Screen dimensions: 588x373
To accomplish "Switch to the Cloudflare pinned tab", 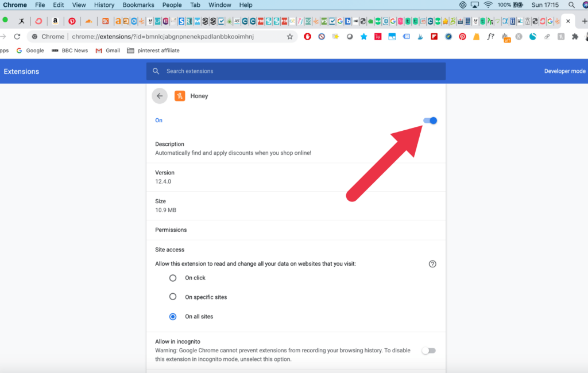I will pyautogui.click(x=88, y=21).
